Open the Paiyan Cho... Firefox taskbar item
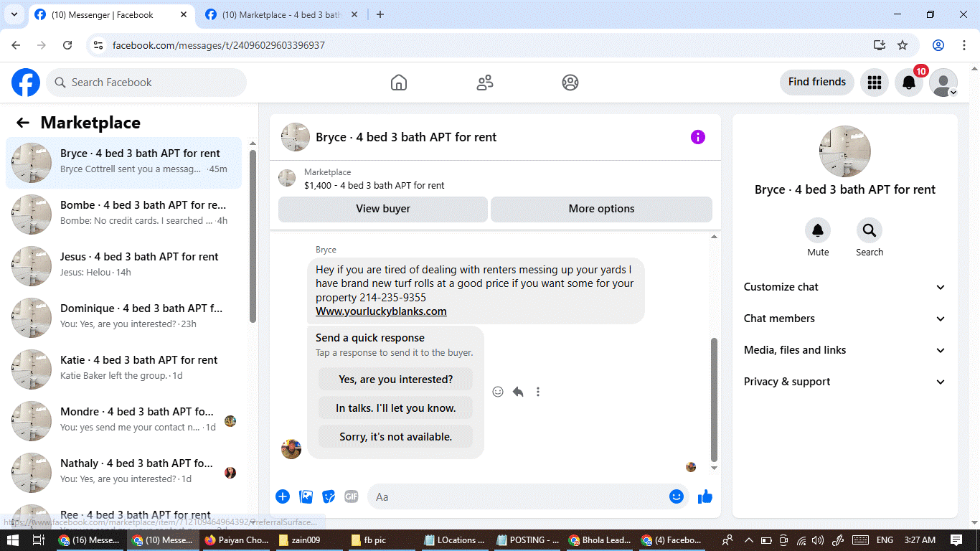This screenshot has height=551, width=980. click(x=237, y=540)
